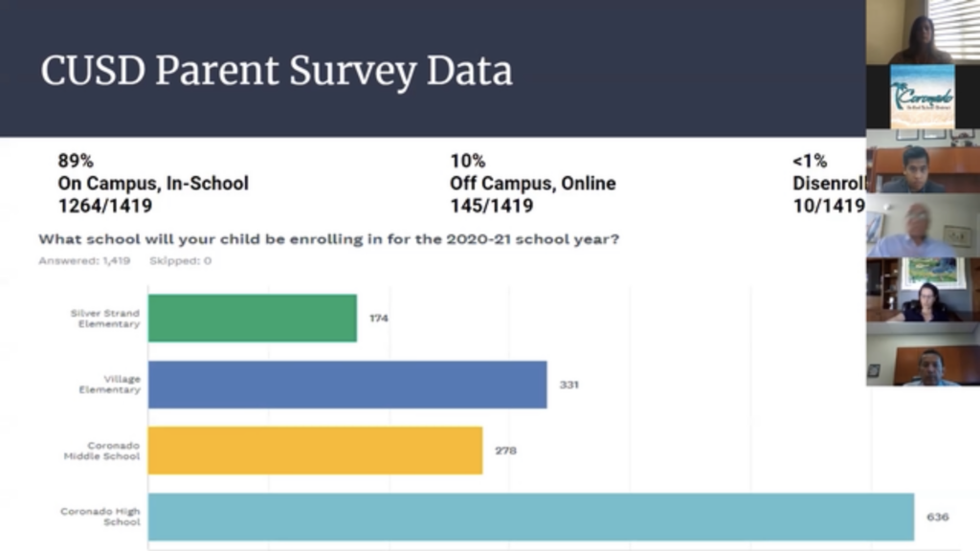Select the yellow Coronado Middle School bar
980x551 pixels.
pyautogui.click(x=315, y=451)
